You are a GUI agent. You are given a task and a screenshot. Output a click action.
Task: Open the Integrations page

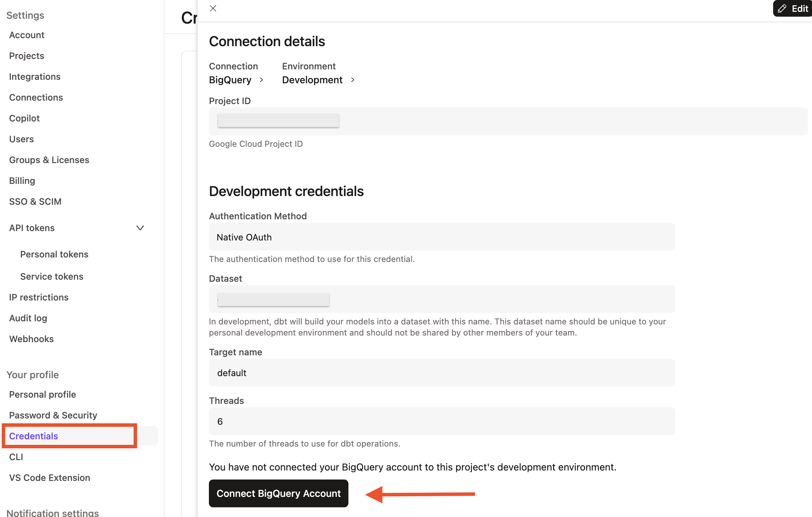coord(35,76)
